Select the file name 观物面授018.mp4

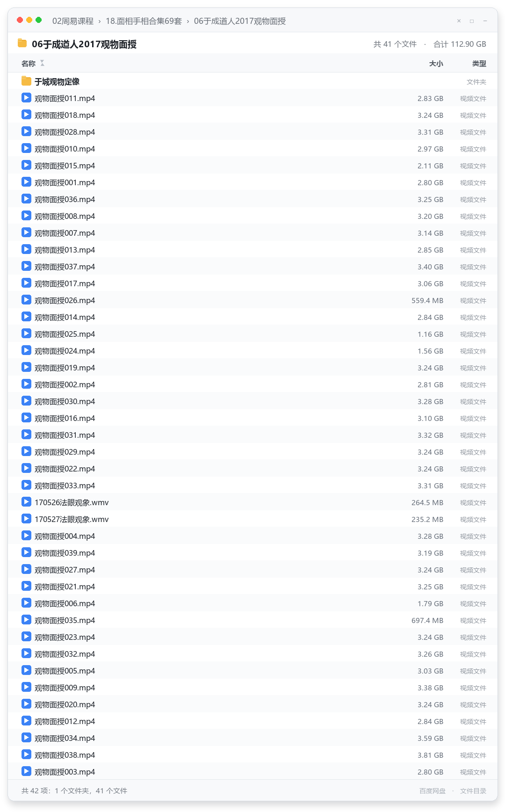click(65, 116)
